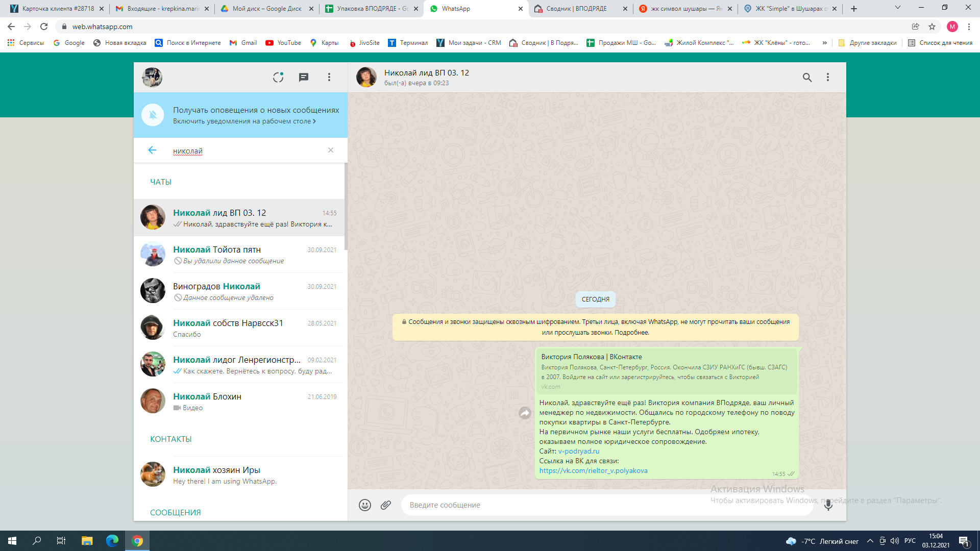980x551 pixels.
Task: Record a voice message
Action: tap(828, 505)
